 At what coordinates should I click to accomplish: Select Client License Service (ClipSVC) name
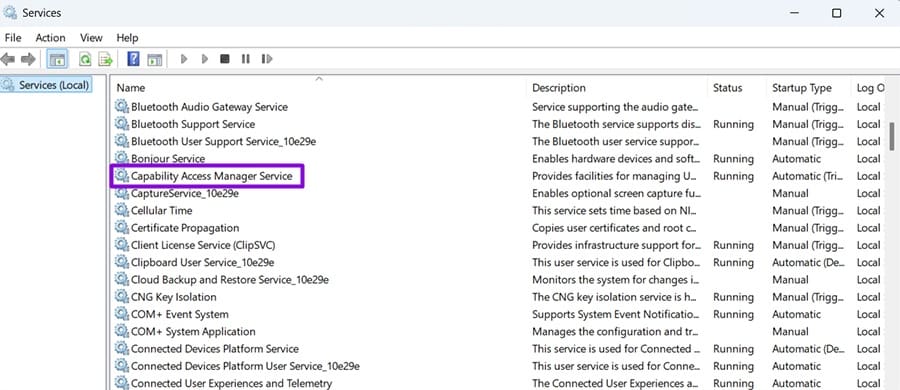[203, 245]
